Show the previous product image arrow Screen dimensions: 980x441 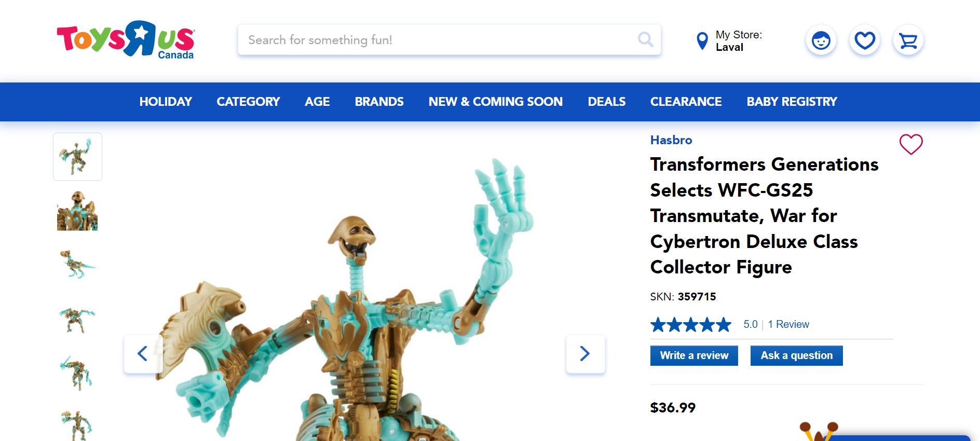143,354
